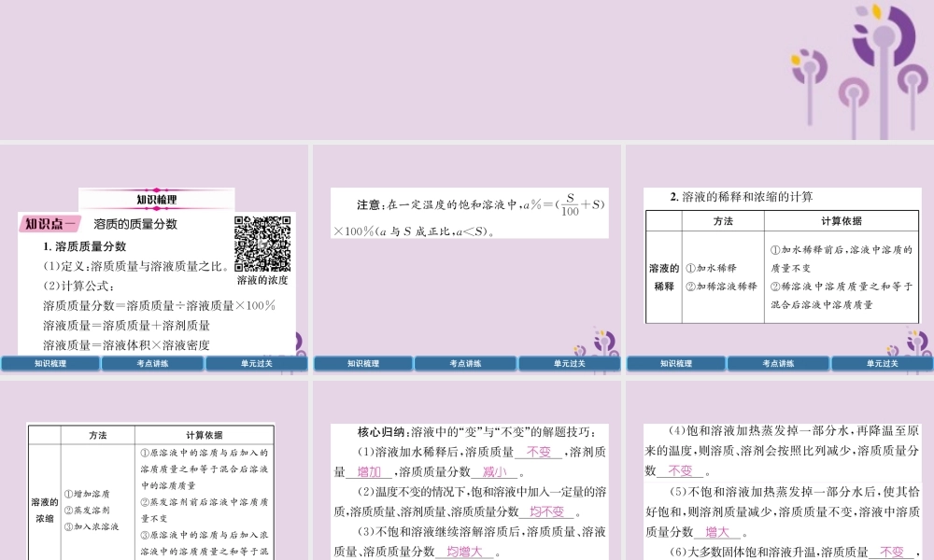Click the cell text ①增加溶质
934x560 pixels.
pos(87,494)
